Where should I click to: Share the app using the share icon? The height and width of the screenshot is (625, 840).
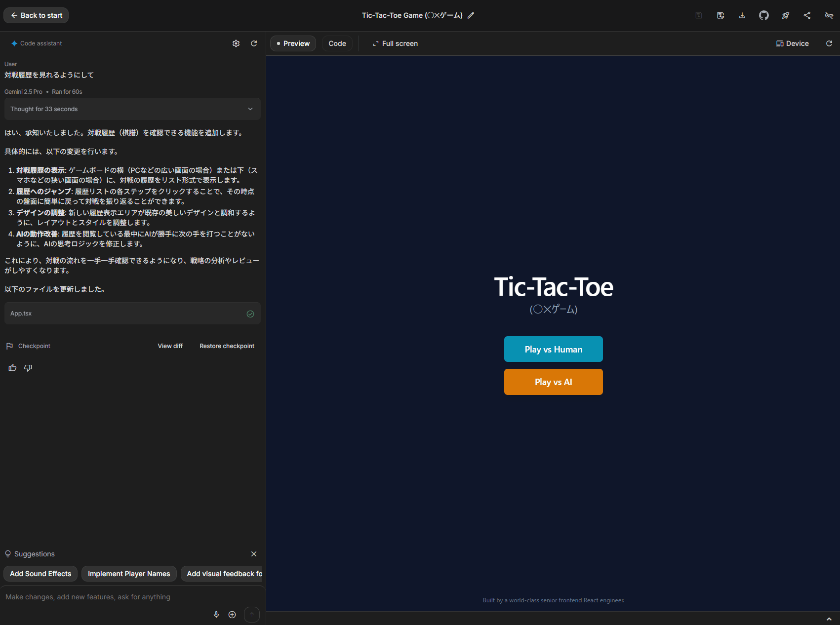coord(807,15)
